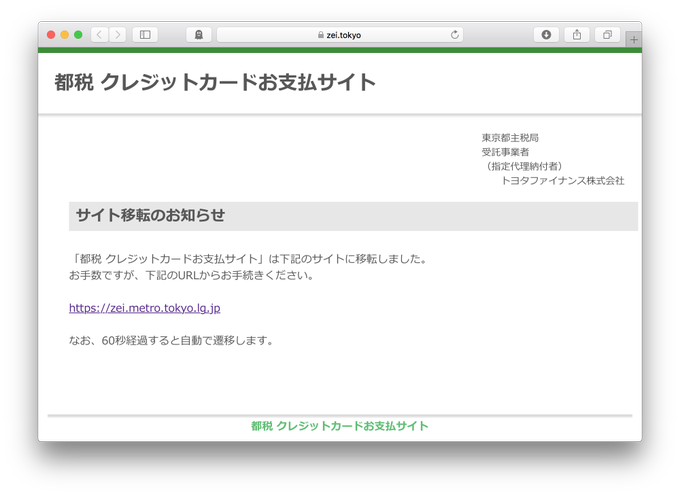Click the zei.tokyo address bar

[x=340, y=35]
